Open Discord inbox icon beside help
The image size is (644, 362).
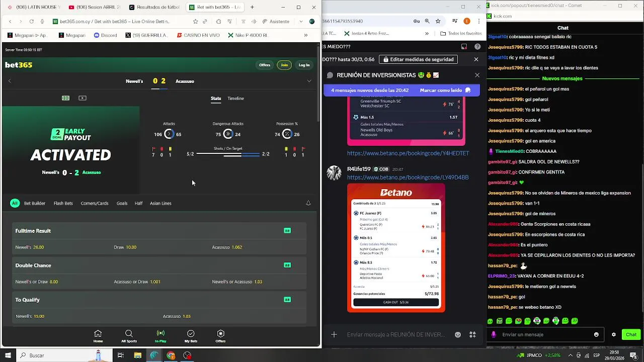coord(464,47)
